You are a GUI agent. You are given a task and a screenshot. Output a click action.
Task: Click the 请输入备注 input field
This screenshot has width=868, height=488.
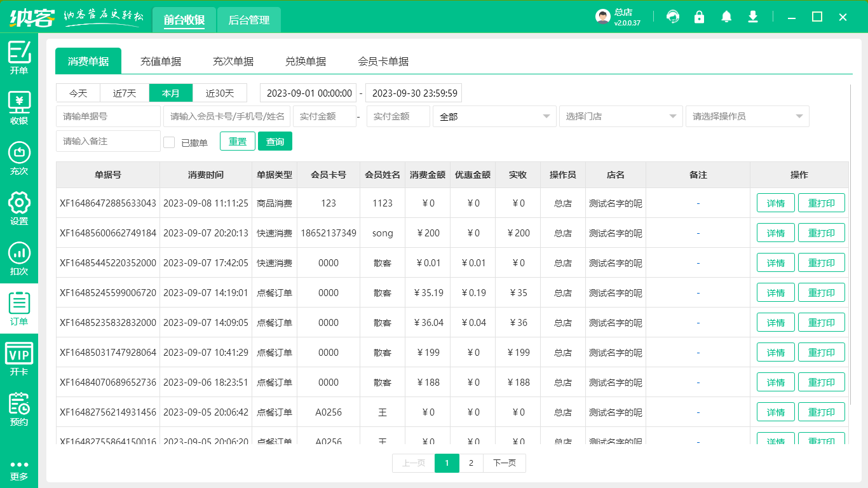108,141
